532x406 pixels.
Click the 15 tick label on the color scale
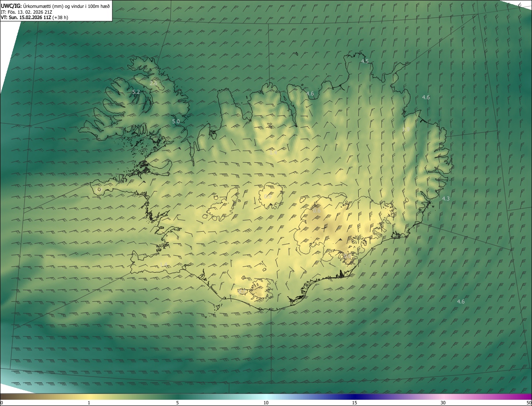click(x=355, y=403)
